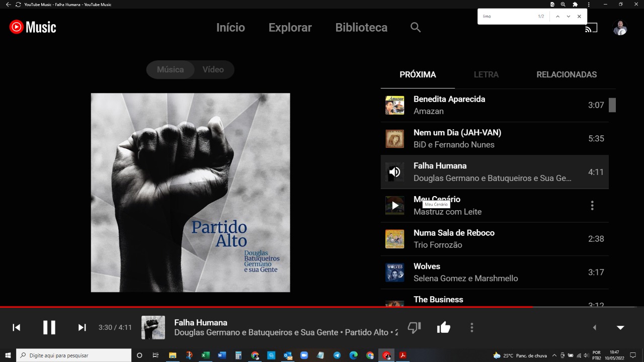Click the YouTube Music logo

(x=33, y=27)
